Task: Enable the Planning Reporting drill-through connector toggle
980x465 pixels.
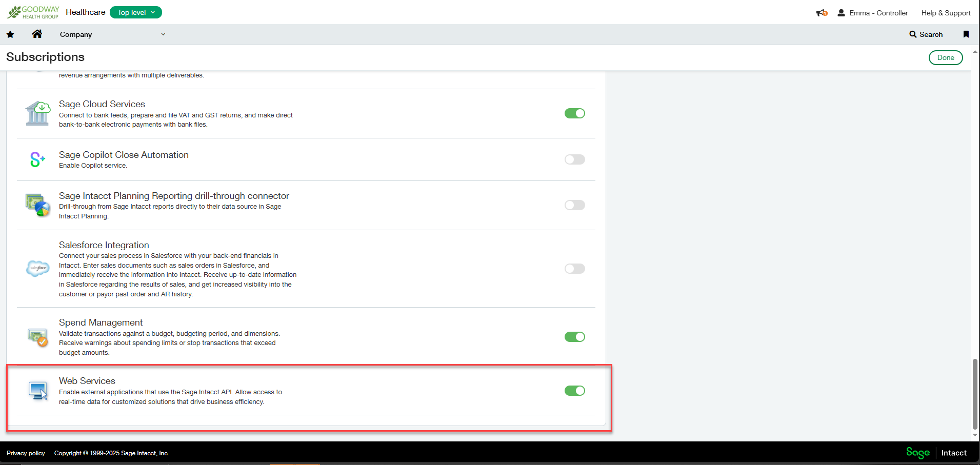Action: tap(575, 205)
